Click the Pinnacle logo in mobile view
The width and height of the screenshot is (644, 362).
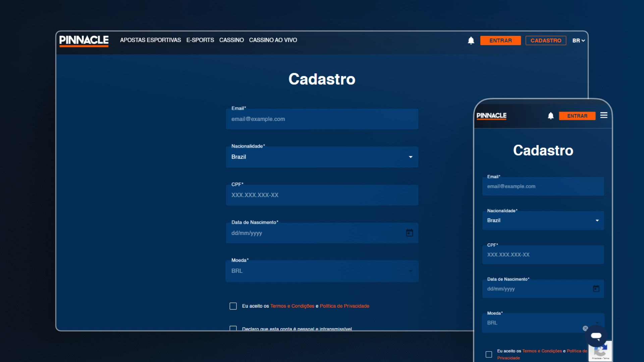(491, 116)
